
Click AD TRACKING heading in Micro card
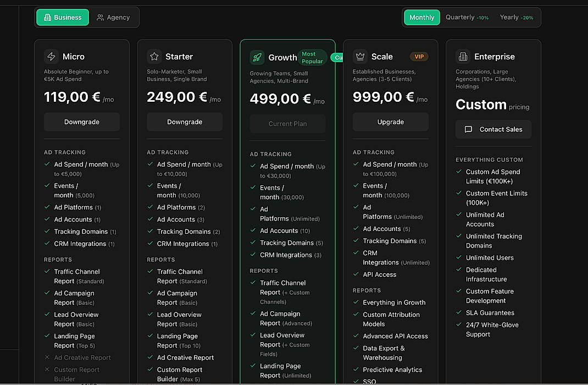pos(64,152)
